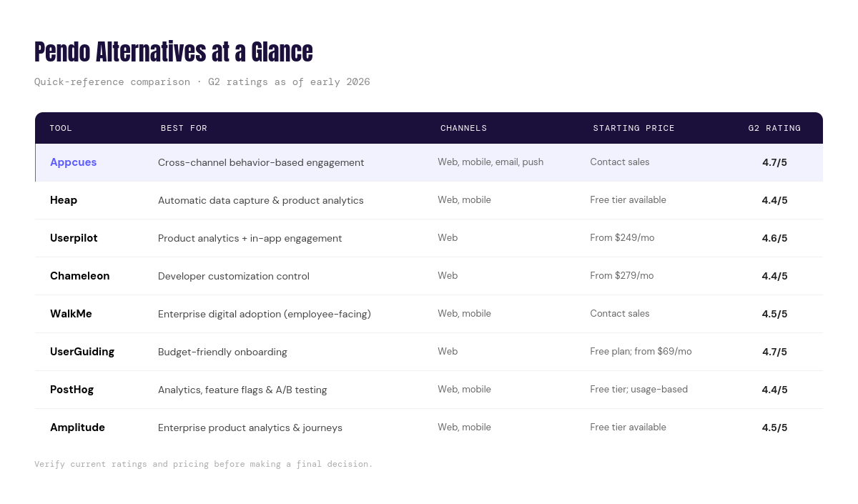Click the 'From $249/mo' price cell
Image resolution: width=858 pixels, height=504 pixels.
click(x=622, y=238)
